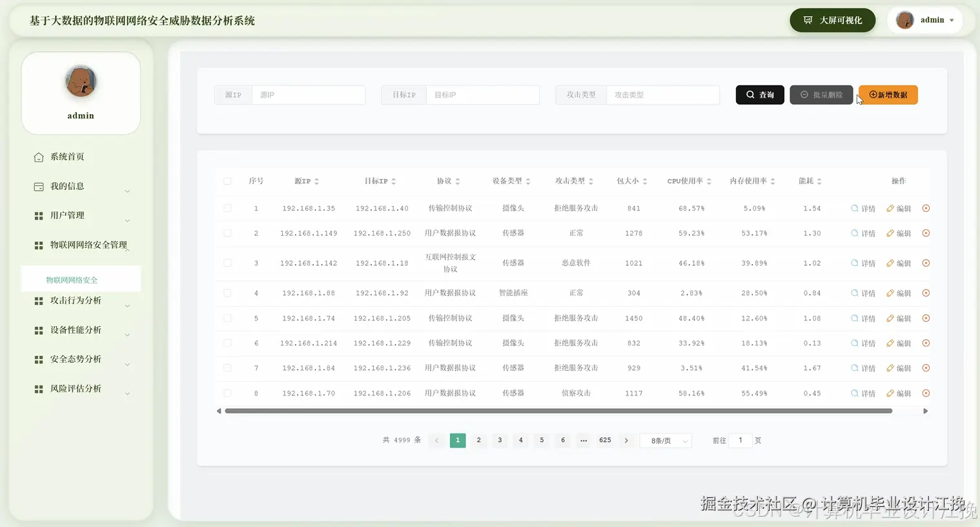Go to page 5
This screenshot has width=980, height=527.
tap(542, 440)
